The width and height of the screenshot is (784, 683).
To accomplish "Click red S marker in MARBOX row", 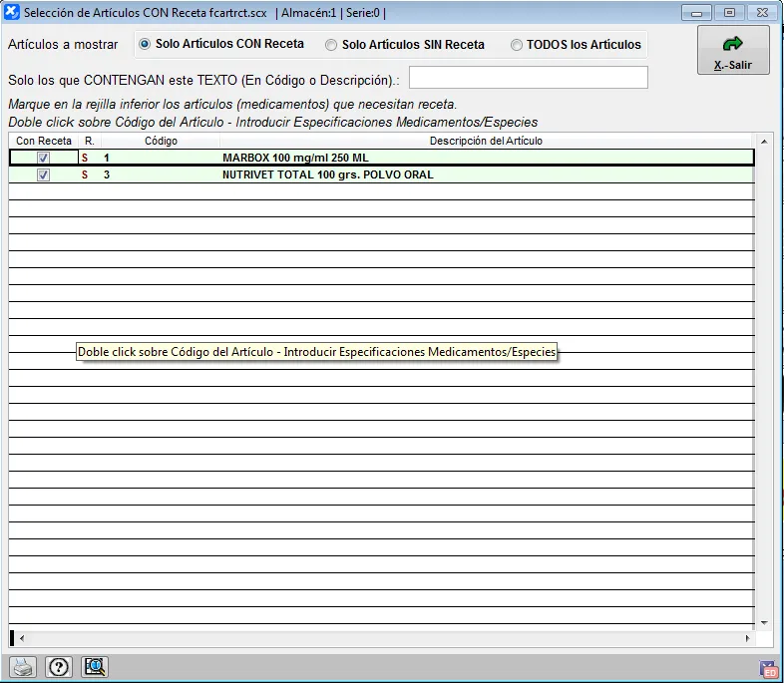I will (85, 158).
